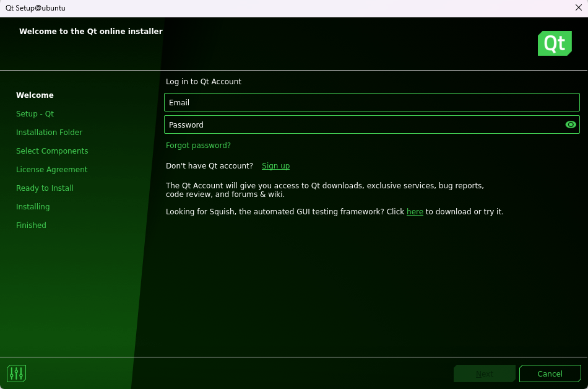Screen dimensions: 588x389
Task: Close the Qt Setup window
Action: pos(578,8)
